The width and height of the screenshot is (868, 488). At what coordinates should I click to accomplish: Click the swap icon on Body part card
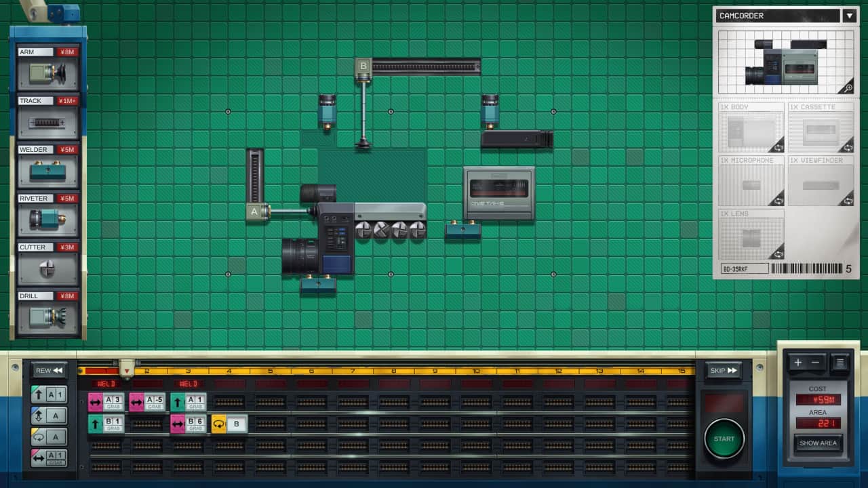pos(776,146)
